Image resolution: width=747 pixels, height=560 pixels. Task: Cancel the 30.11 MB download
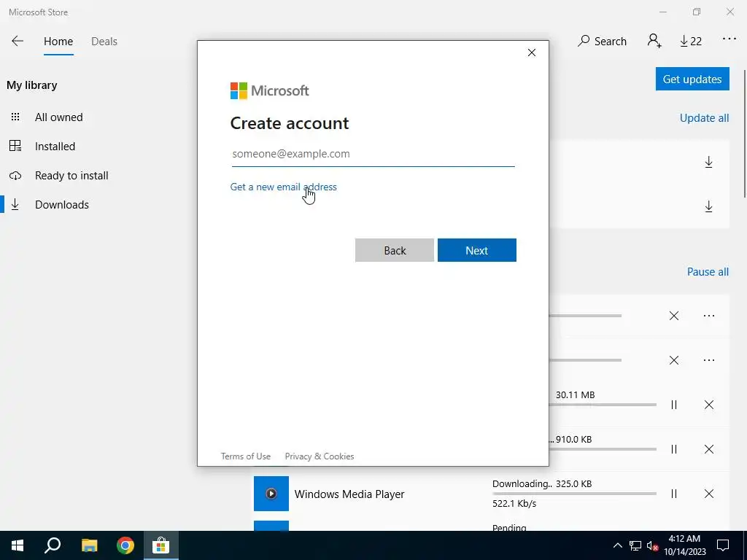709,405
